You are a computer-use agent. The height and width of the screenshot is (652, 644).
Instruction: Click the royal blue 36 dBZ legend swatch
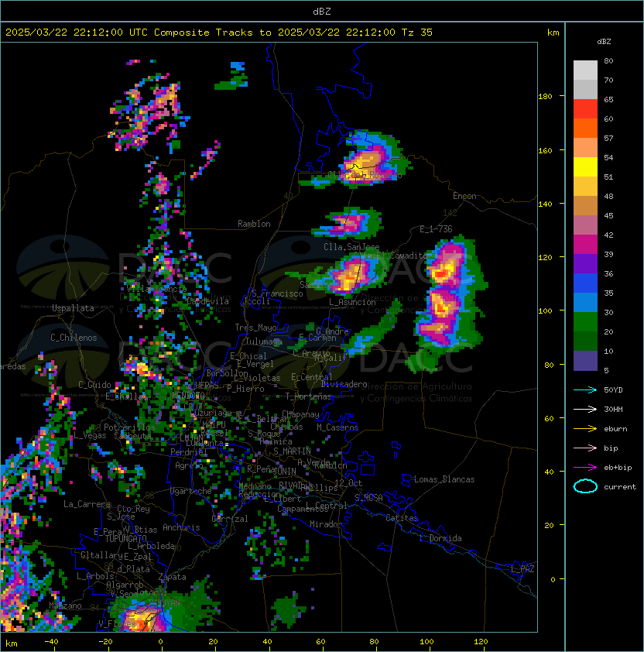(585, 283)
